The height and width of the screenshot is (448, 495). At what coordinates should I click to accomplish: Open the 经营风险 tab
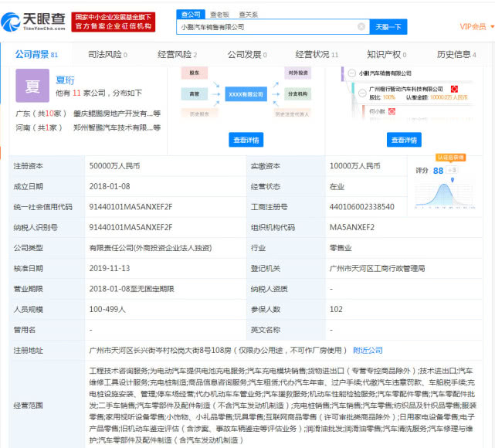[x=177, y=55]
